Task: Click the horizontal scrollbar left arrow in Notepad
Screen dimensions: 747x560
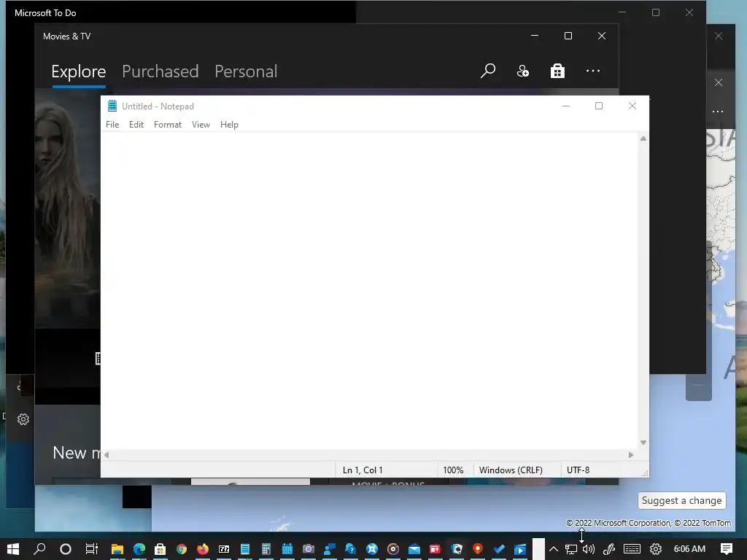Action: [x=107, y=455]
